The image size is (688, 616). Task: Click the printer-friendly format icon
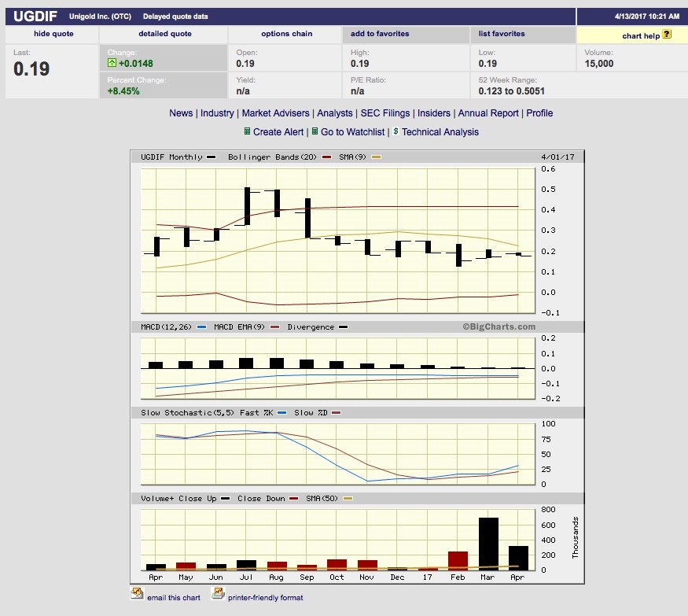(x=218, y=594)
